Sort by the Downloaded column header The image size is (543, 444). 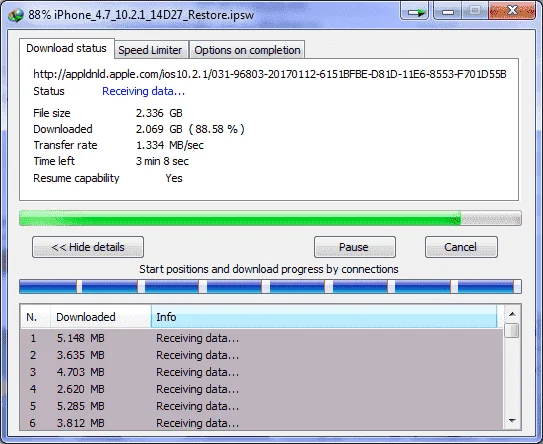click(x=101, y=317)
